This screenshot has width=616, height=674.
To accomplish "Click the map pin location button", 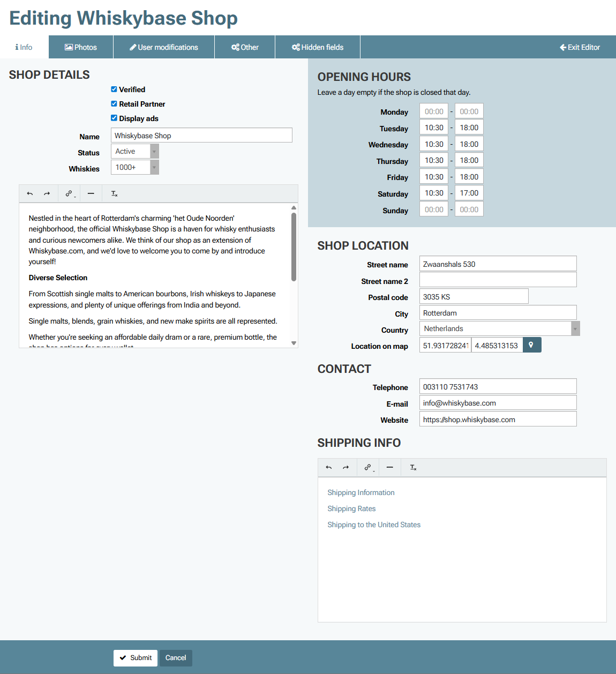I will tap(532, 345).
